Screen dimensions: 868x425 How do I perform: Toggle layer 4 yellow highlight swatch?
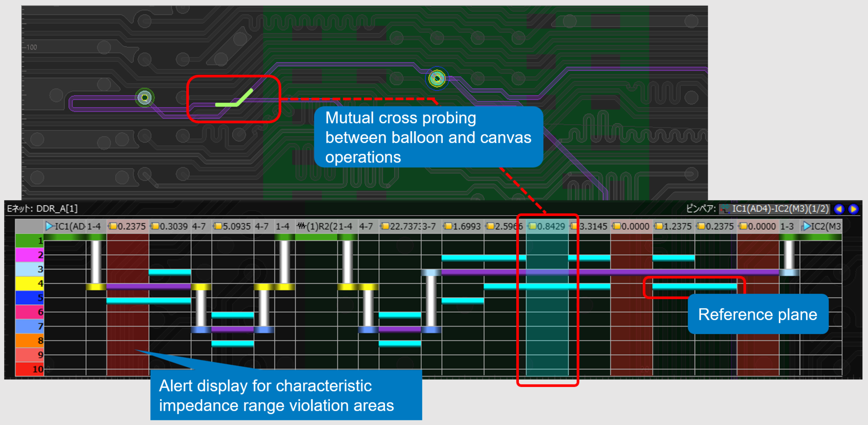(x=30, y=283)
